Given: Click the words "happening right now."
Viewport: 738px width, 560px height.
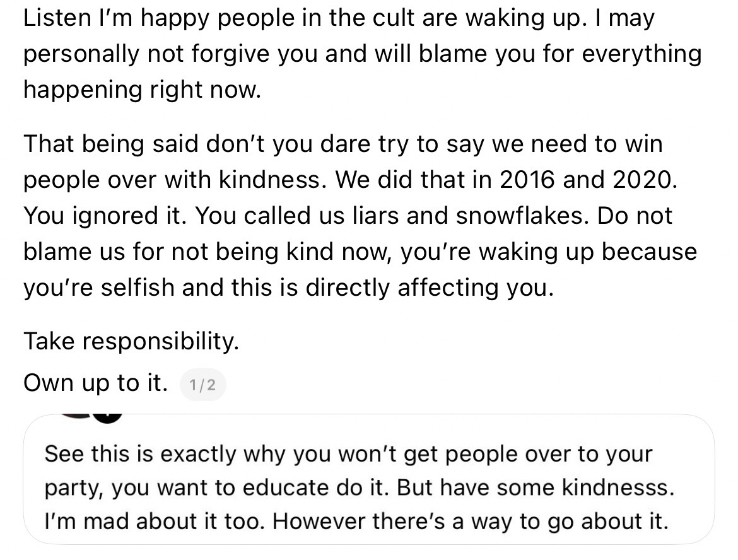Looking at the screenshot, I should click(142, 90).
